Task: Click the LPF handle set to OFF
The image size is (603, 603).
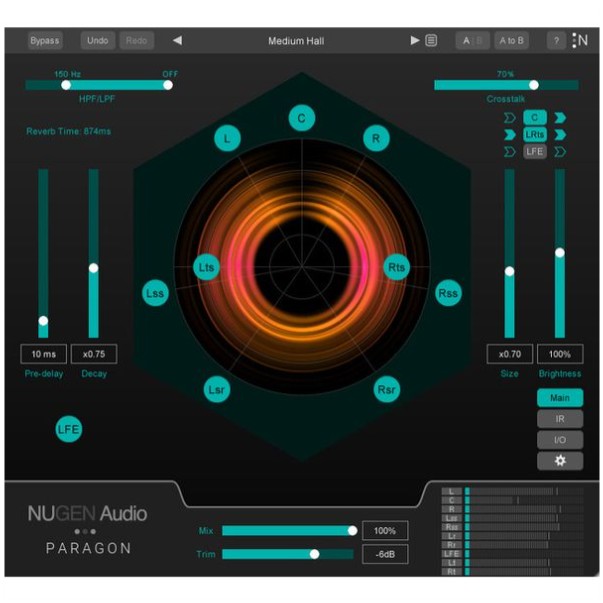Action: point(168,85)
